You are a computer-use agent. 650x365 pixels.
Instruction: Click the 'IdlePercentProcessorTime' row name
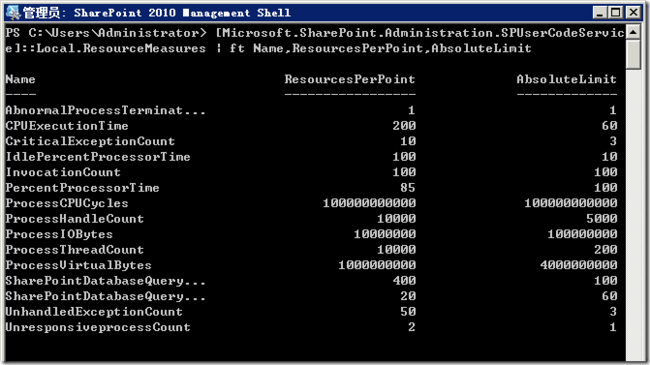click(98, 157)
